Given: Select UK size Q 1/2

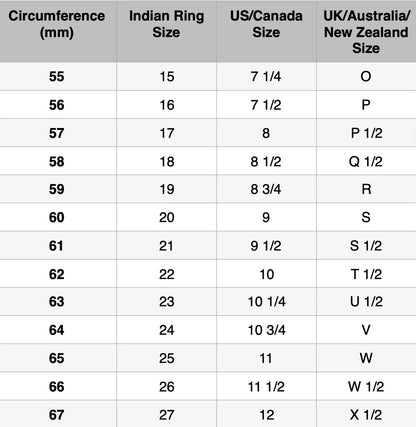Looking at the screenshot, I should [x=366, y=162].
